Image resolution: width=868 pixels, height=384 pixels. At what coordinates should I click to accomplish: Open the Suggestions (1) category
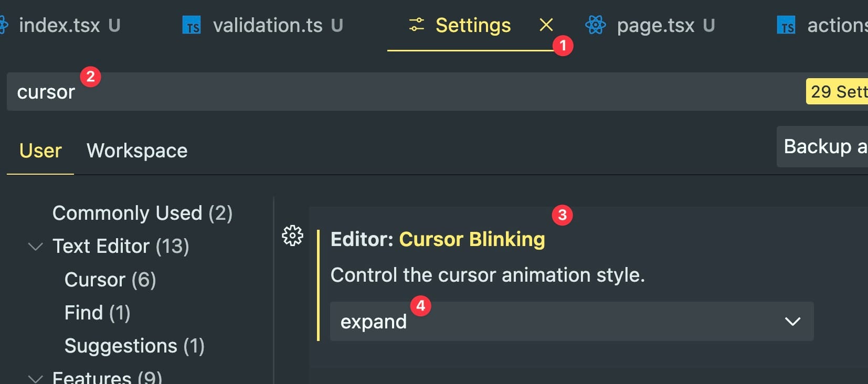tap(134, 346)
